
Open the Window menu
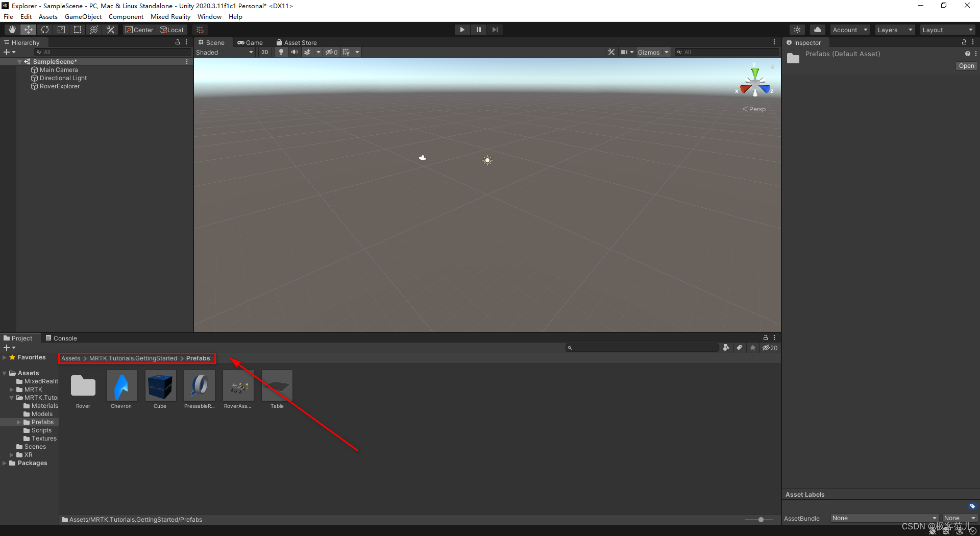tap(209, 16)
